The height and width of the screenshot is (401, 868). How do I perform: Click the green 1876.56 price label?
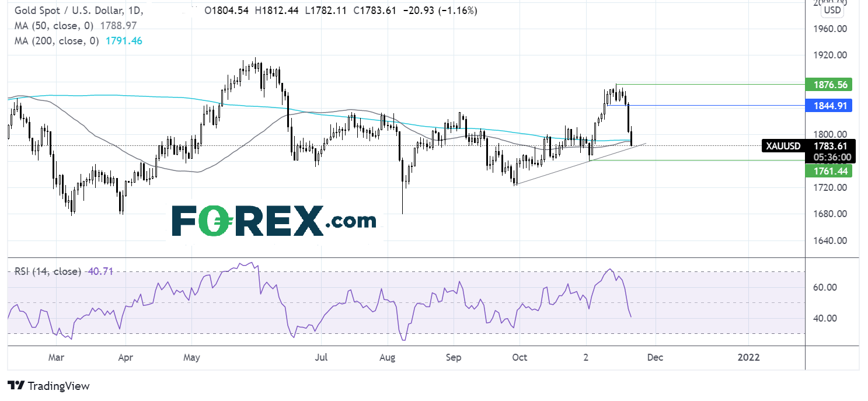click(x=828, y=85)
